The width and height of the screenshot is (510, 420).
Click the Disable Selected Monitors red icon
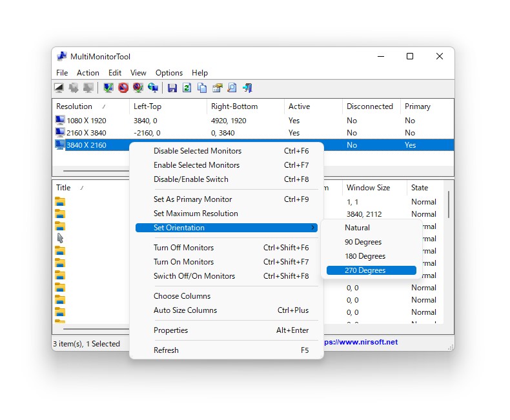click(x=123, y=88)
